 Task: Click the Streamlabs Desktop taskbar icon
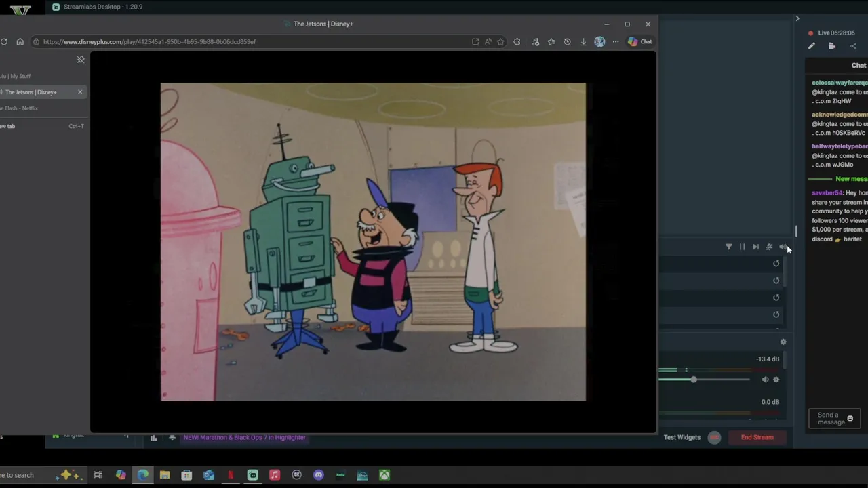[252, 475]
